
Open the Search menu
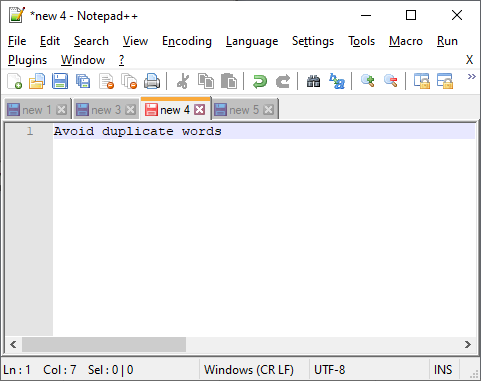91,41
